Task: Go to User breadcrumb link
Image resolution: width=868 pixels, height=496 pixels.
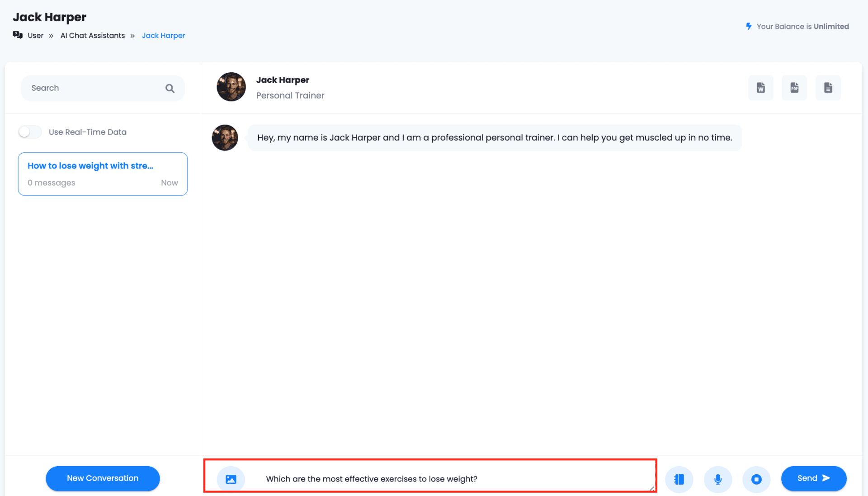Action: pos(35,36)
